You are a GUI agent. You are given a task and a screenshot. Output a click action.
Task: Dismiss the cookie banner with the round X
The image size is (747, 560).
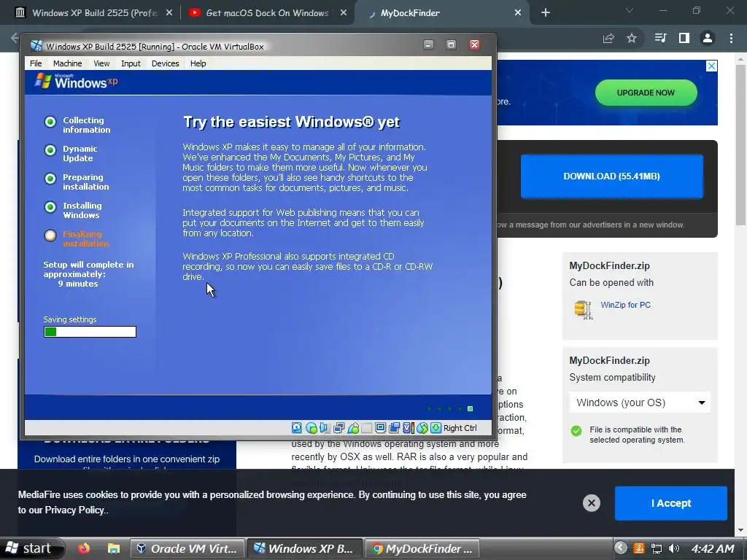591,503
